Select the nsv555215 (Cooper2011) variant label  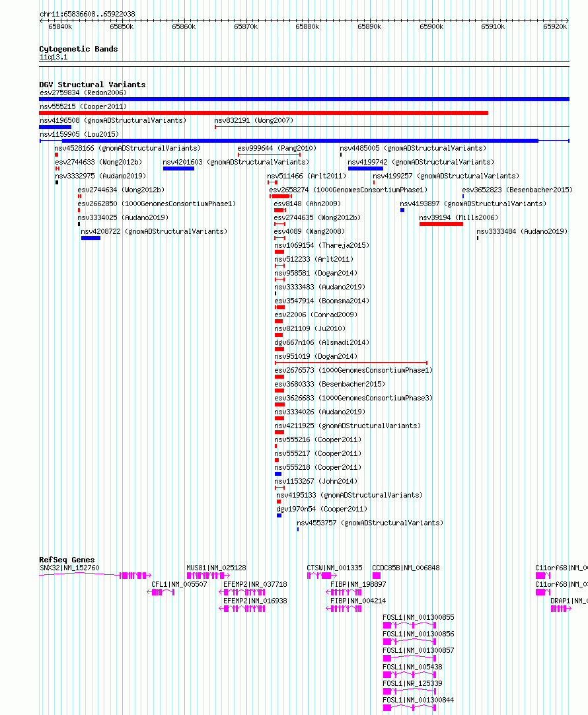[83, 106]
